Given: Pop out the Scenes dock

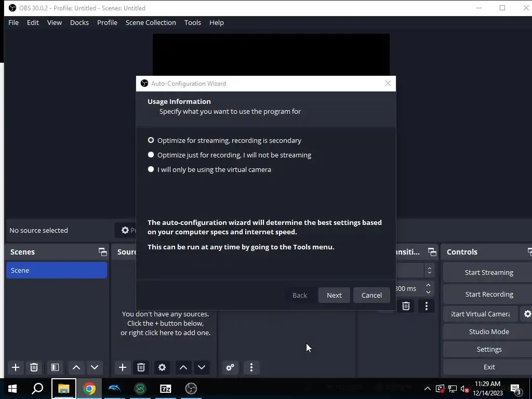Looking at the screenshot, I should coord(102,252).
